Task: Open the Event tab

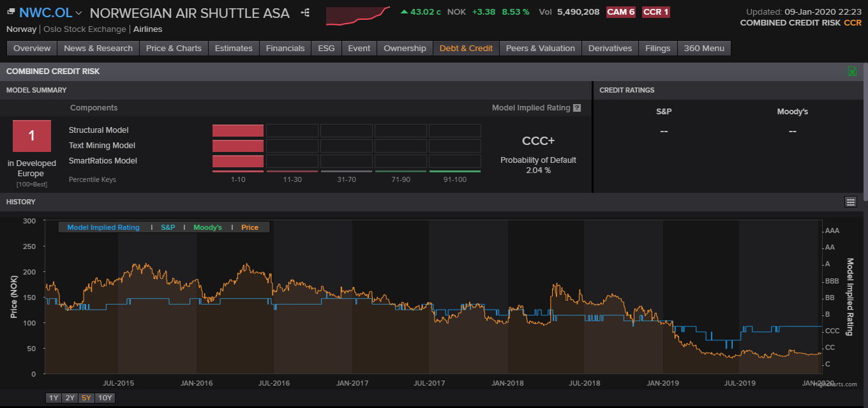Action: [x=359, y=49]
